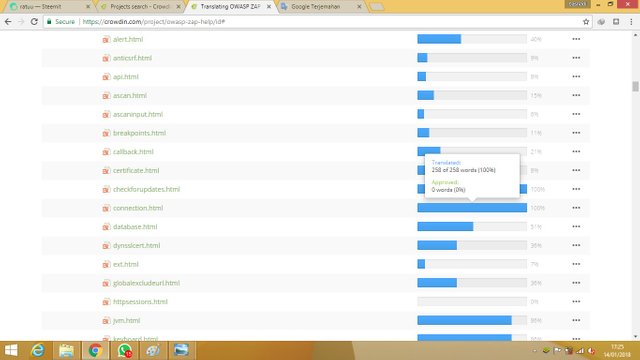
Task: Open the ext.html file
Action: pos(126,264)
